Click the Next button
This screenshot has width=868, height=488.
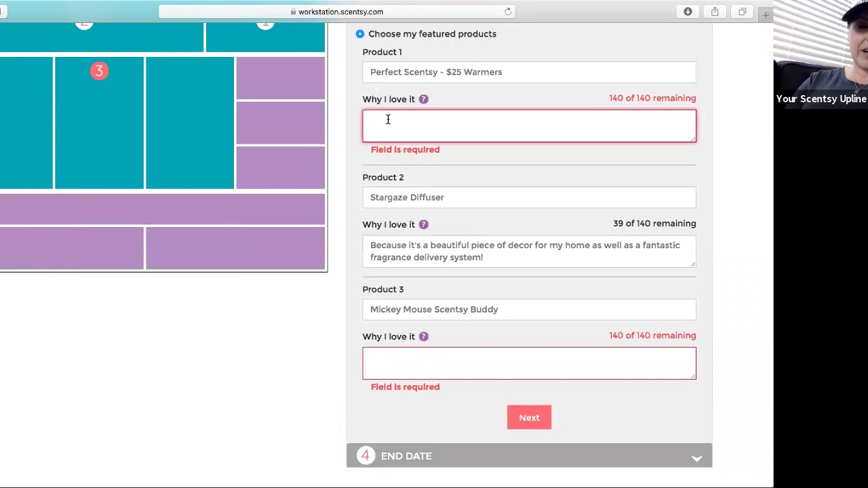[x=529, y=418]
